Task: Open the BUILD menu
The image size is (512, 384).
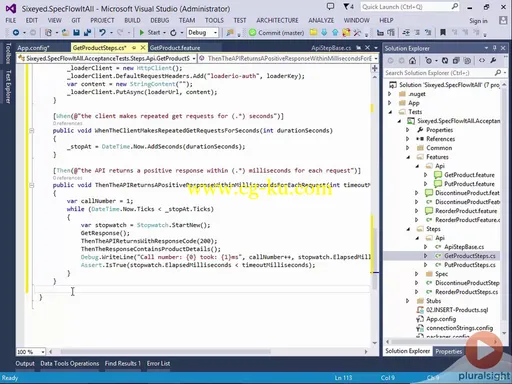Action: (x=132, y=20)
